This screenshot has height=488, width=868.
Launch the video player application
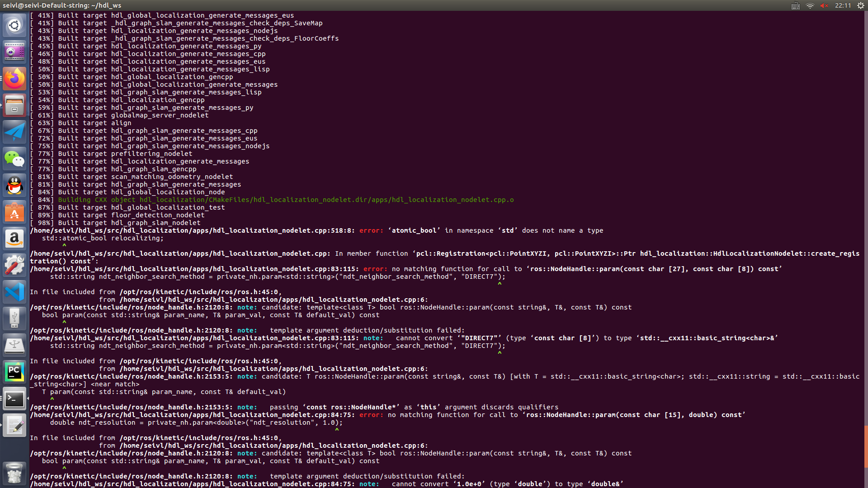click(14, 51)
